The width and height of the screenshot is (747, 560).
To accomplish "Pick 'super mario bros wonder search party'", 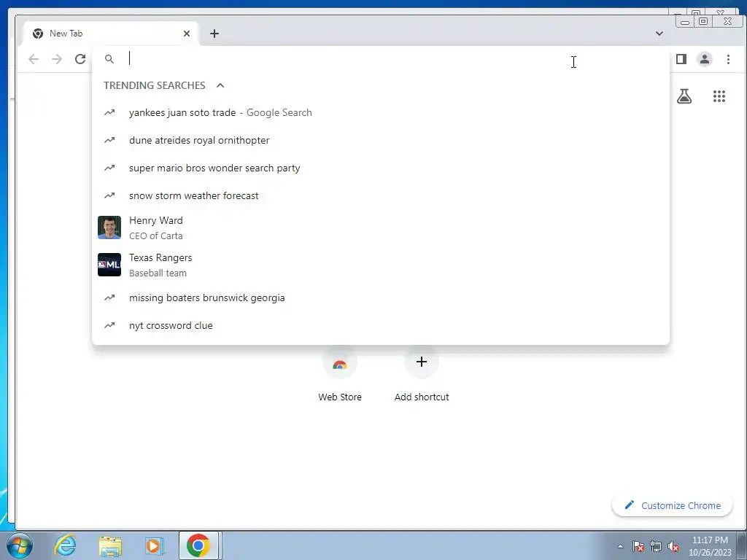I will pyautogui.click(x=381, y=168).
